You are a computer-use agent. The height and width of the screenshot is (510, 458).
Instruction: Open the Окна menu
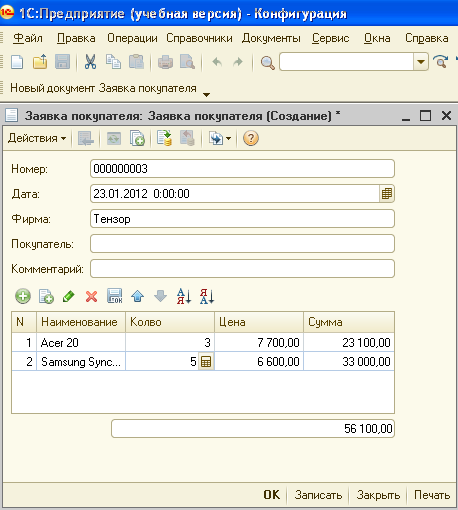coord(377,38)
